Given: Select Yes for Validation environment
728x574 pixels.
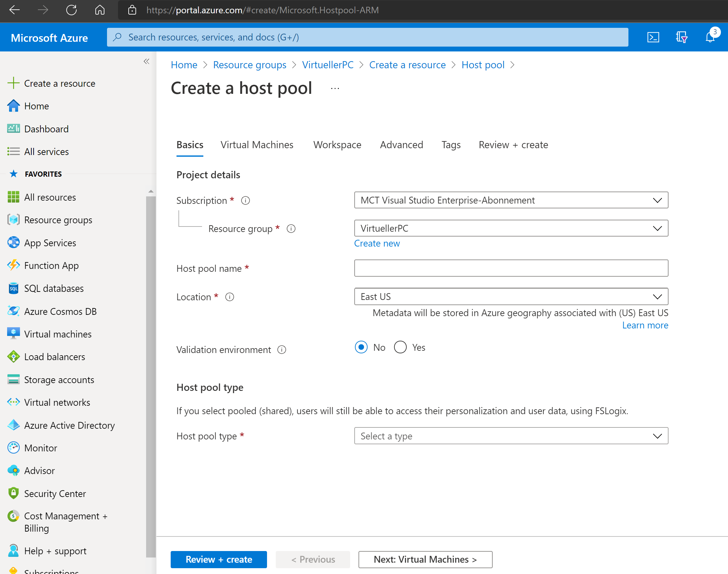Looking at the screenshot, I should [400, 347].
